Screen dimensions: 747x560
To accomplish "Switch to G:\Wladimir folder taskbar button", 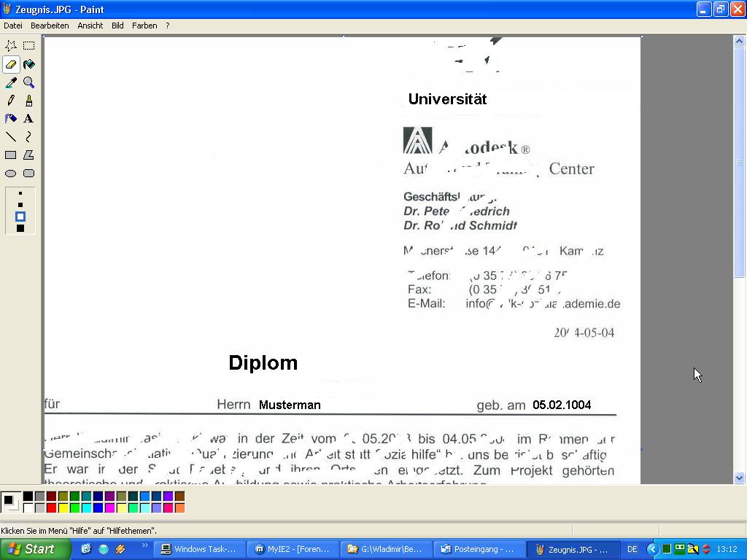I will point(387,550).
